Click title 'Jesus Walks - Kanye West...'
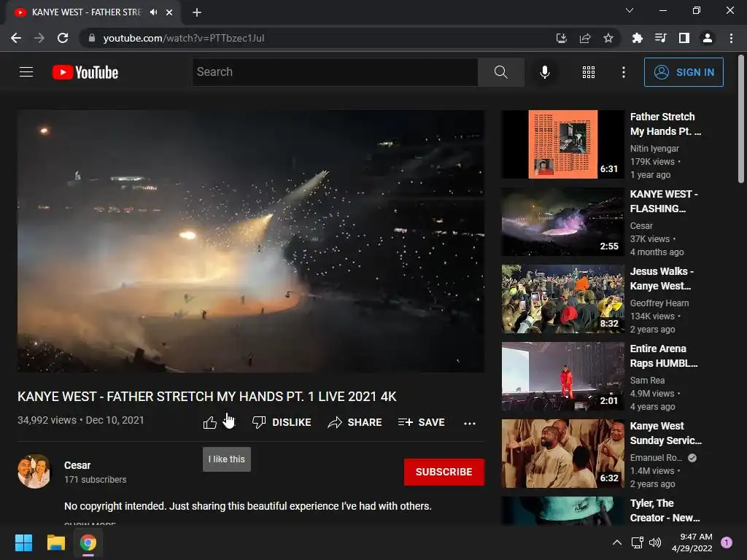747x560 pixels. click(662, 279)
